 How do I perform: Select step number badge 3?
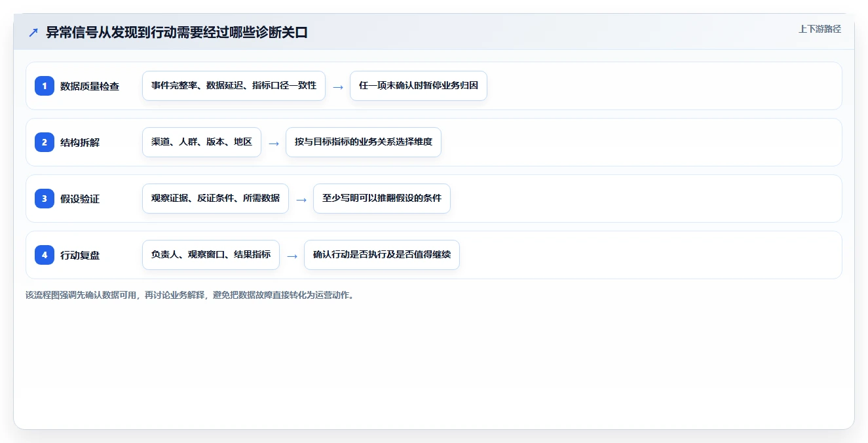click(45, 199)
